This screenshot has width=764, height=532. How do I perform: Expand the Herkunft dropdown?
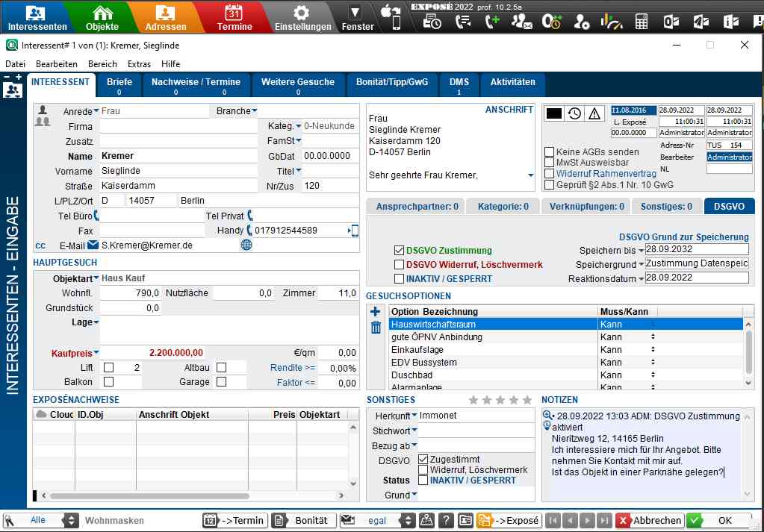[x=414, y=416]
